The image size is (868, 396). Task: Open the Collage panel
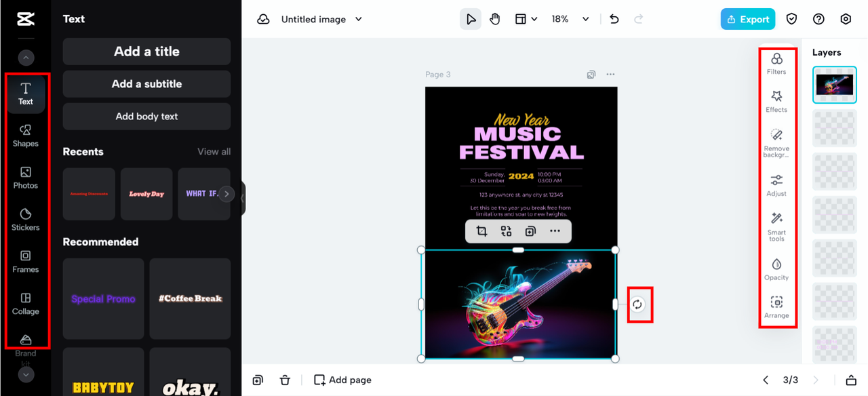[26, 304]
